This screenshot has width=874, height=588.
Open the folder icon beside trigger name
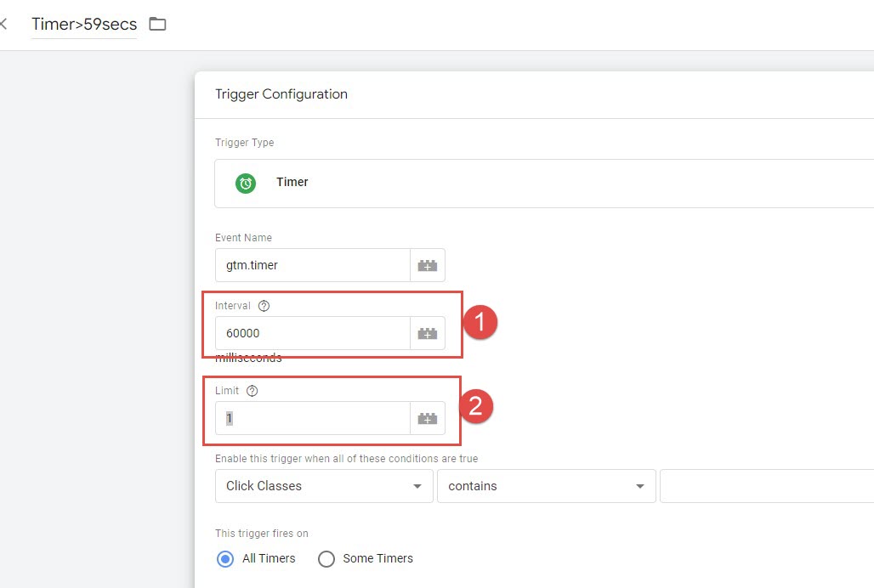click(157, 24)
